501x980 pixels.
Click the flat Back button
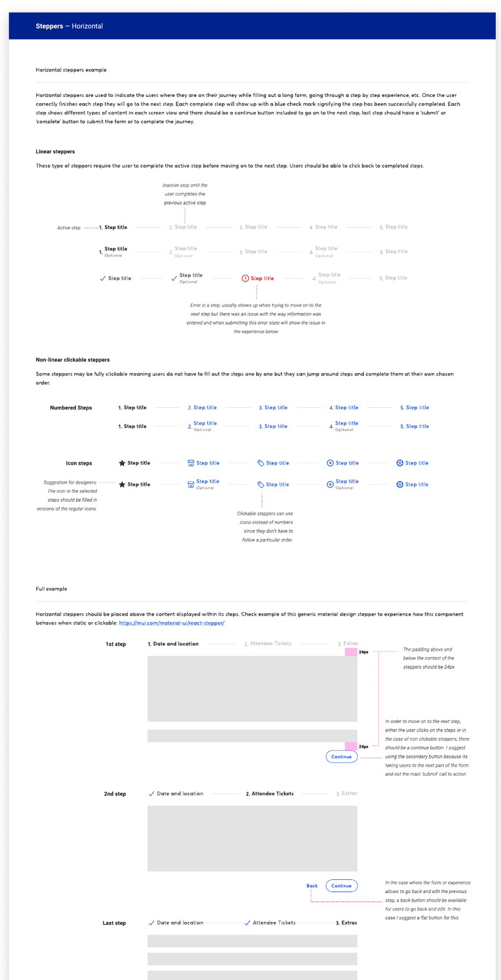(x=312, y=886)
